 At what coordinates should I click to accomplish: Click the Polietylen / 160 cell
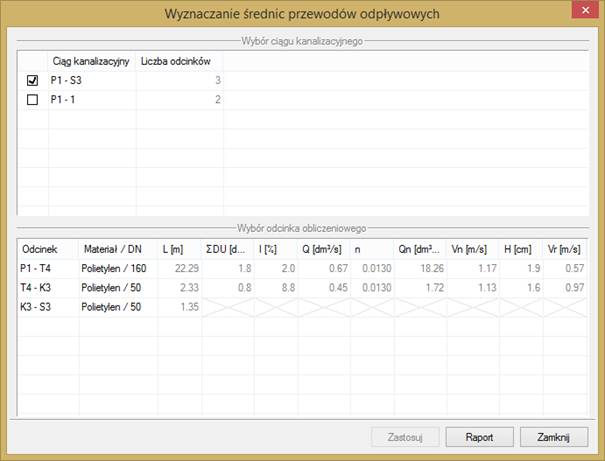[x=118, y=268]
